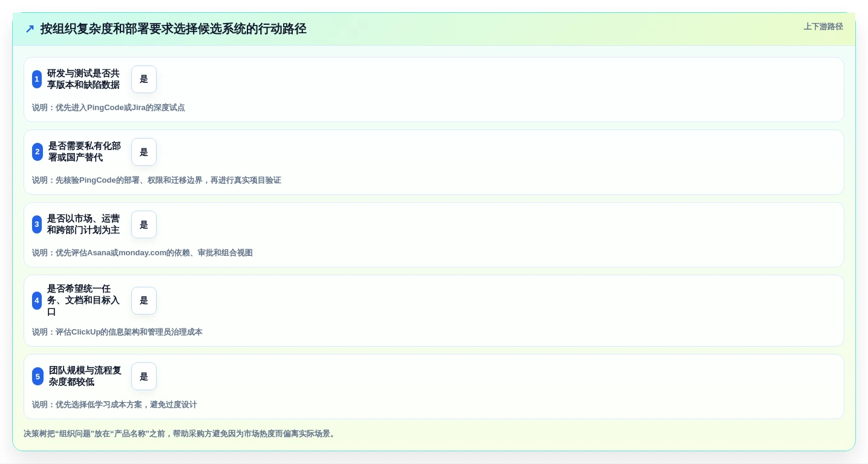Click the step 2 number badge
The width and height of the screenshot is (868, 464).
[x=38, y=152]
